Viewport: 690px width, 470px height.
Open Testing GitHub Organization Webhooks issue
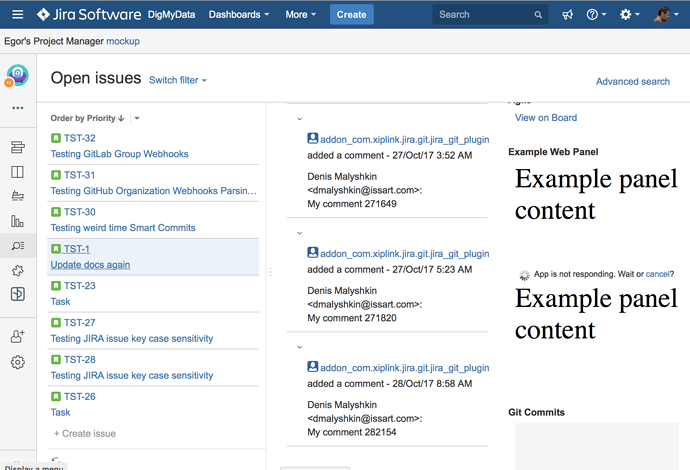153,191
